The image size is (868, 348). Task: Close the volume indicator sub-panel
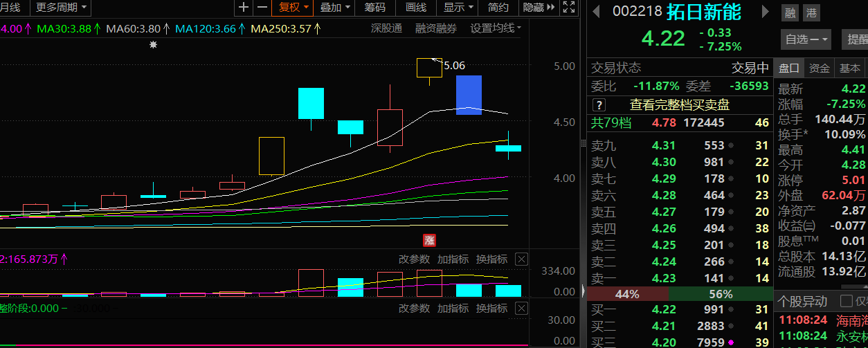[522, 259]
